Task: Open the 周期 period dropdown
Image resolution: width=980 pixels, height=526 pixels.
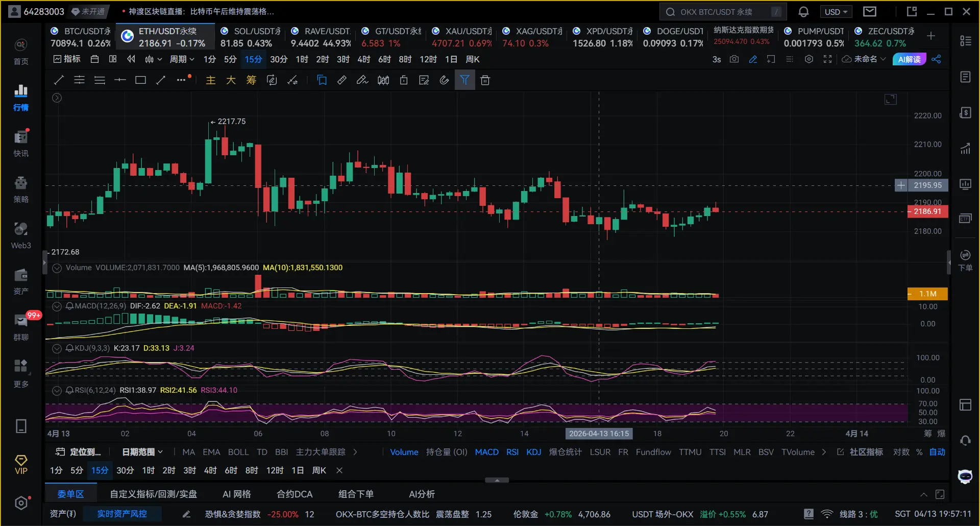Action: [182, 59]
